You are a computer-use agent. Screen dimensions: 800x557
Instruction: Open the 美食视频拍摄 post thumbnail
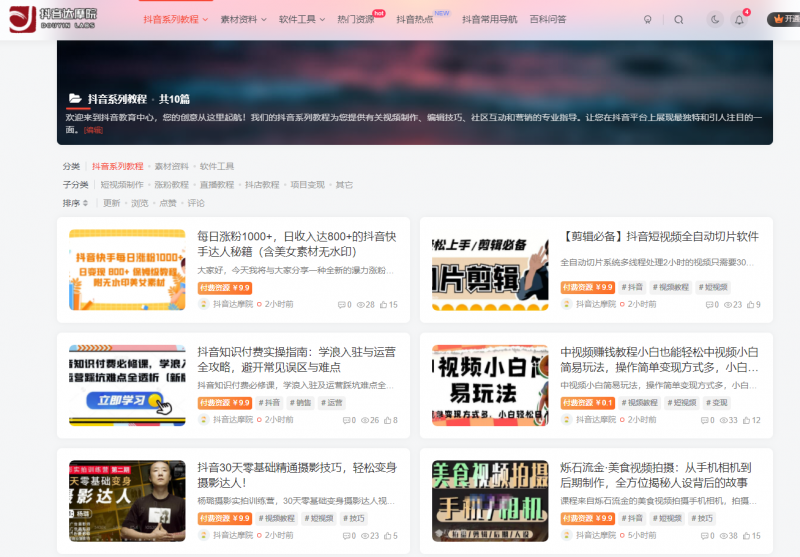[490, 500]
